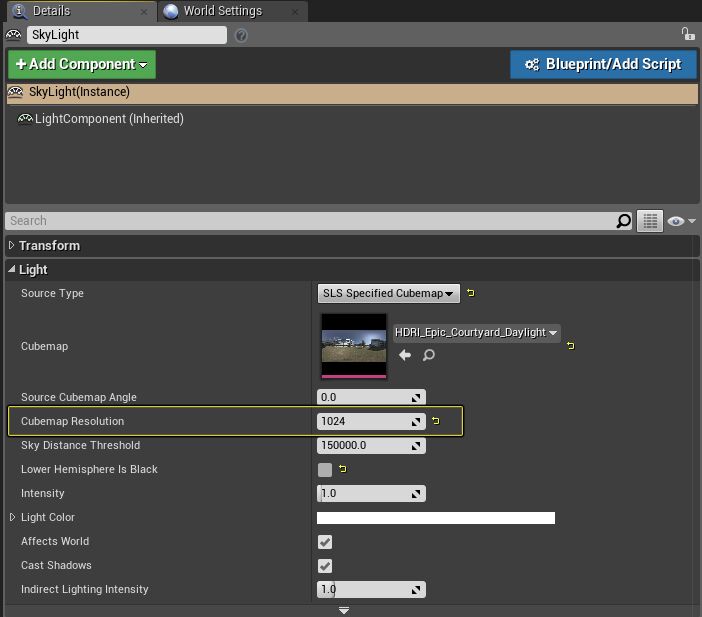Open the property matrix grid icon
This screenshot has width=702, height=617.
(650, 221)
